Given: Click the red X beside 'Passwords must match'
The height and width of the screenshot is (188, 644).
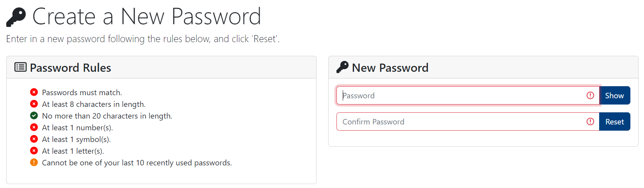Looking at the screenshot, I should 34,92.
